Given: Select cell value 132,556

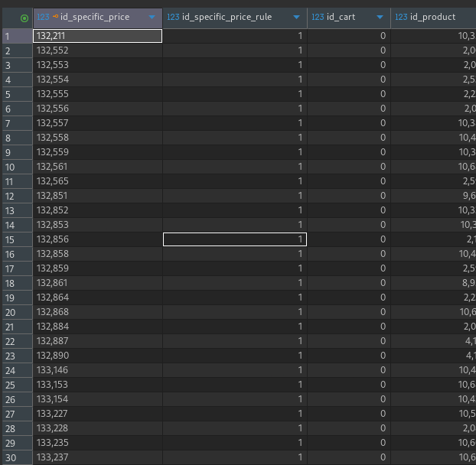Looking at the screenshot, I should point(98,109).
